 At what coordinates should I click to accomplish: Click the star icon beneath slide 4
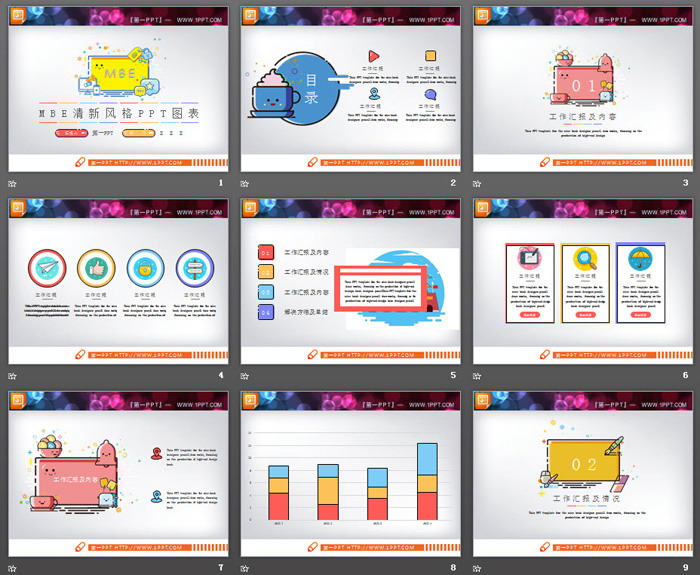[13, 376]
